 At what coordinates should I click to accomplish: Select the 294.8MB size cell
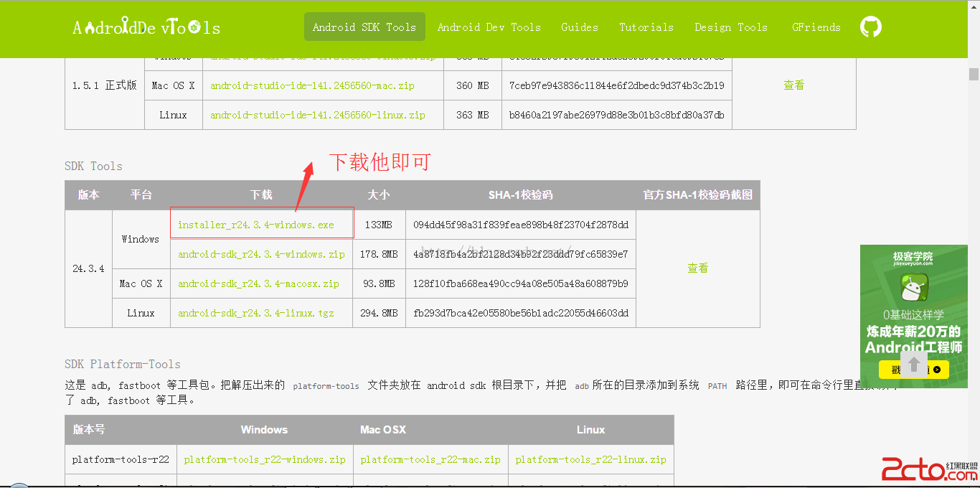pos(379,313)
